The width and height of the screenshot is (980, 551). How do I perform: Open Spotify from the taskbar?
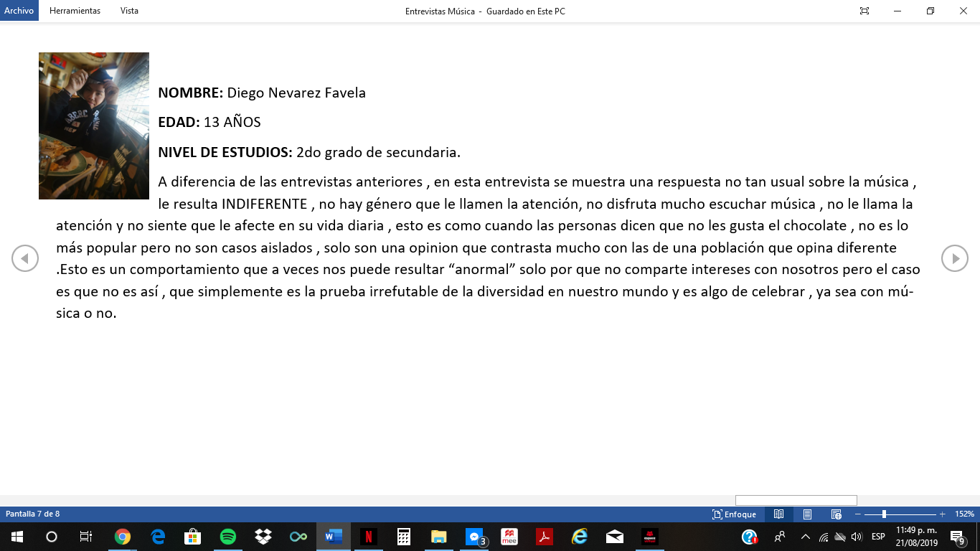tap(228, 537)
